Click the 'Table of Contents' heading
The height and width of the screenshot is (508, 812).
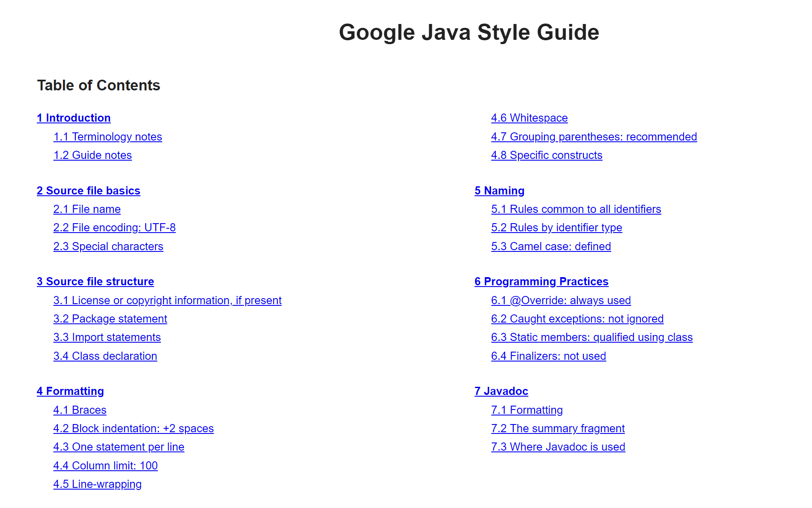click(99, 85)
